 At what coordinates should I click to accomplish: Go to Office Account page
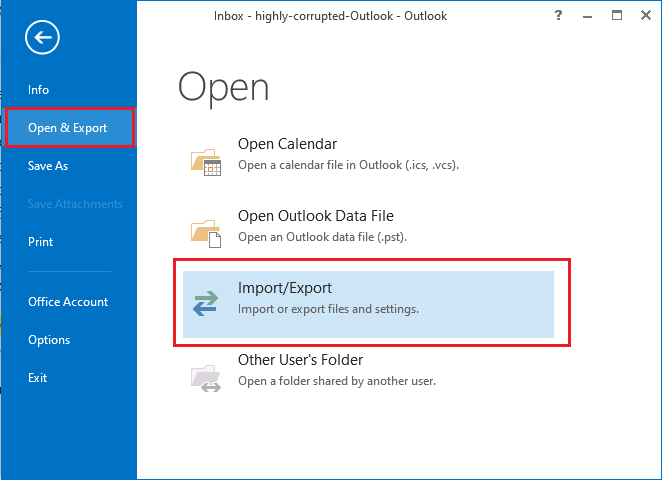coord(68,301)
